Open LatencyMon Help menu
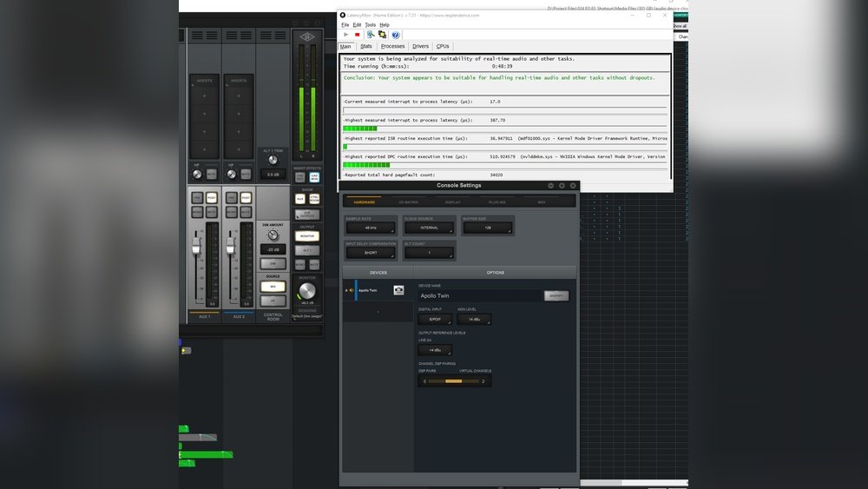Viewport: 868px width, 489px height. pos(385,25)
